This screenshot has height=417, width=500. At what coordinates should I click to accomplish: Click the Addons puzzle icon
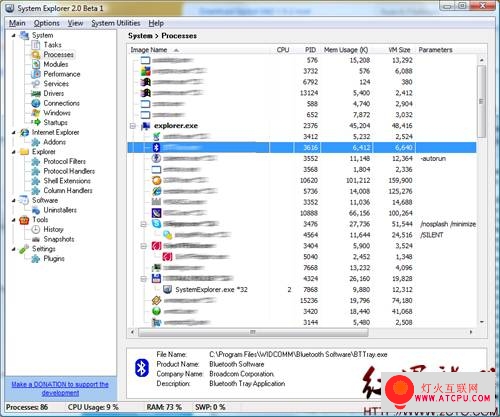pos(36,142)
